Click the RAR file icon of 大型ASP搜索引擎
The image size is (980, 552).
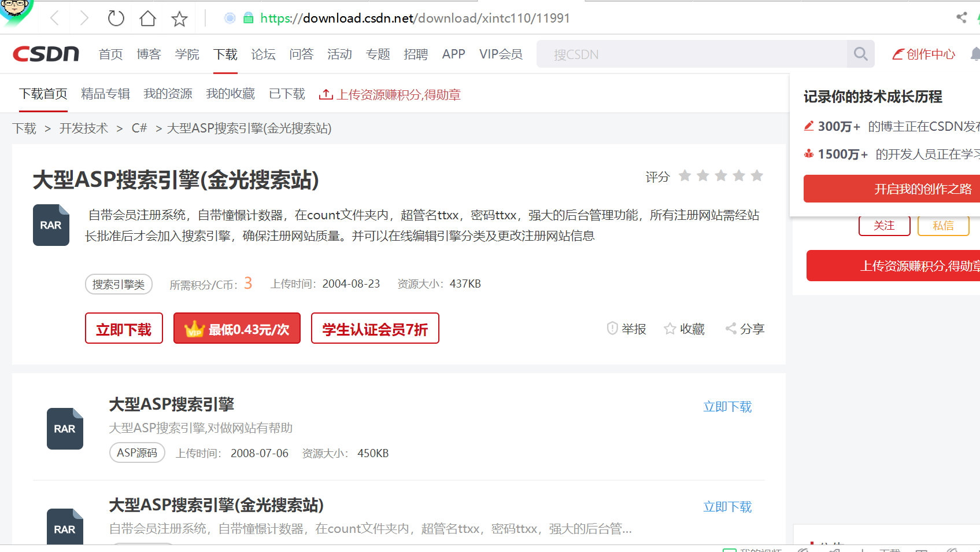point(65,429)
